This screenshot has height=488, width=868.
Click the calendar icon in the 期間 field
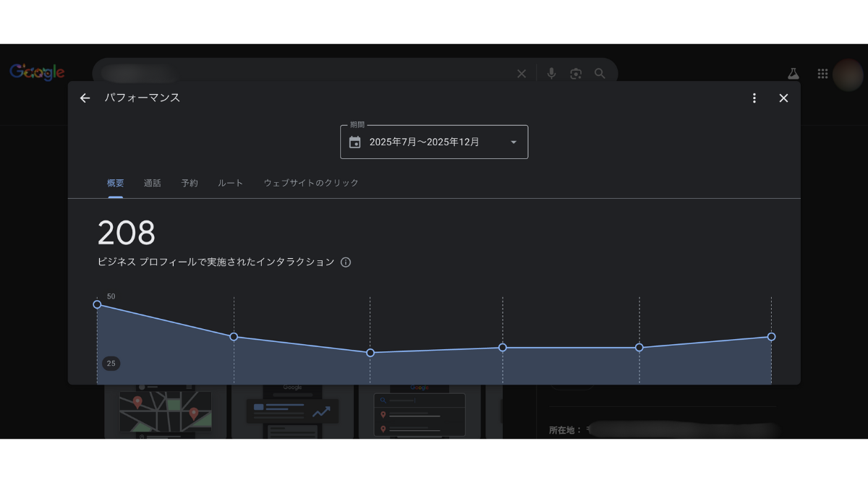pyautogui.click(x=354, y=142)
